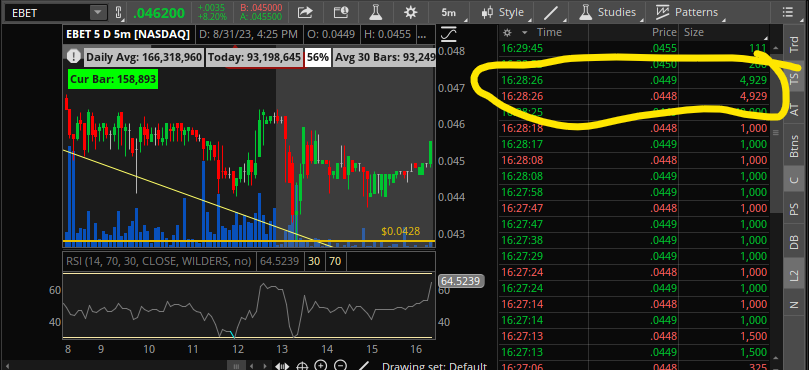Open the Drawing set: Default selector
The height and width of the screenshot is (370, 809).
(x=434, y=366)
